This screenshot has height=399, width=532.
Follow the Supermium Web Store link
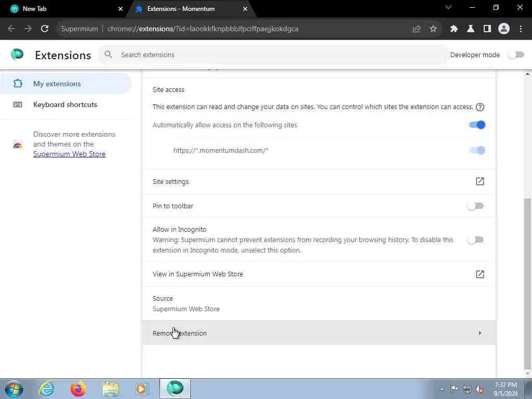pyautogui.click(x=69, y=154)
